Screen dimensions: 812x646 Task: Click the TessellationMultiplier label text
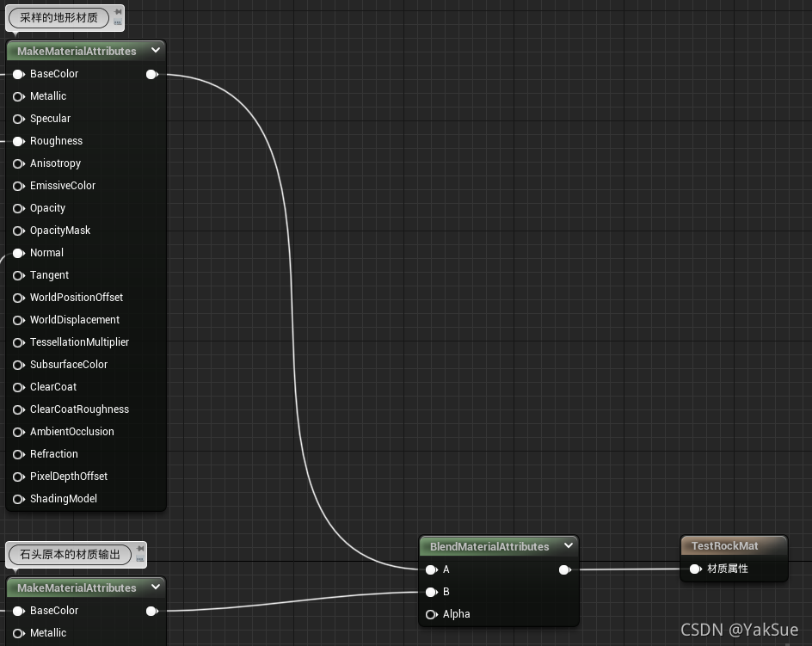79,341
